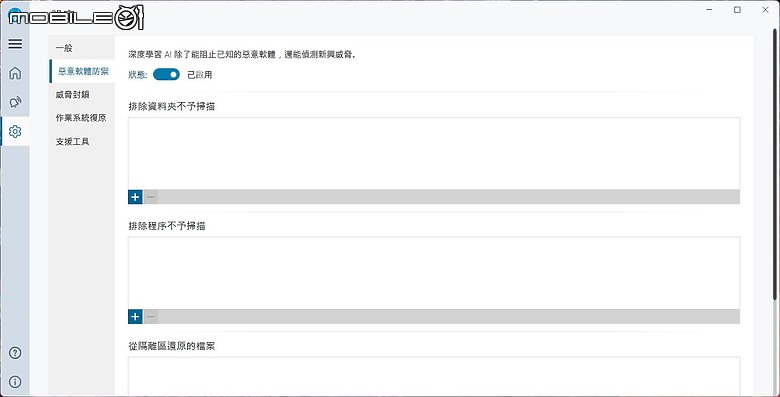Click the vertical scrollbar on right edge
780x397 pixels.
pyautogui.click(x=776, y=164)
